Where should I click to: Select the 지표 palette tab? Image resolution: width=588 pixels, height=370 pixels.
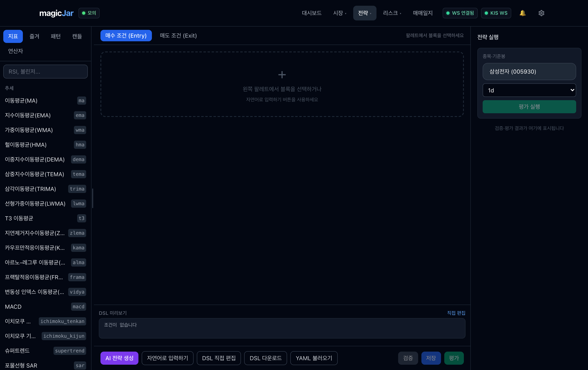click(13, 36)
